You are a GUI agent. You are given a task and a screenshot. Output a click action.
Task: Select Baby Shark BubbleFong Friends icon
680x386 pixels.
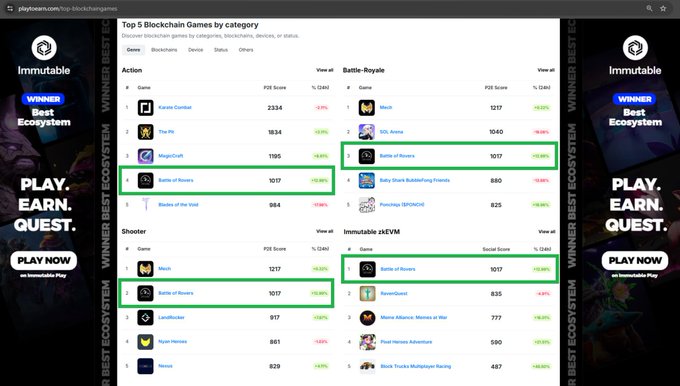coord(367,180)
